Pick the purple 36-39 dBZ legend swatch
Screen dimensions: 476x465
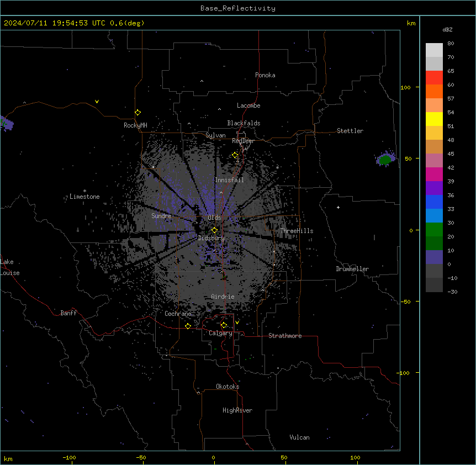[434, 188]
